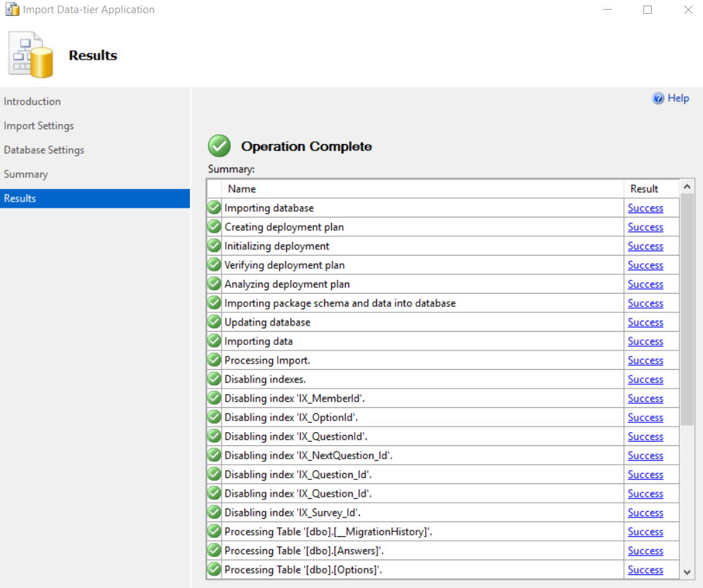Click the database wizard icon beside Results
Screen dimensions: 703x588
(30, 55)
